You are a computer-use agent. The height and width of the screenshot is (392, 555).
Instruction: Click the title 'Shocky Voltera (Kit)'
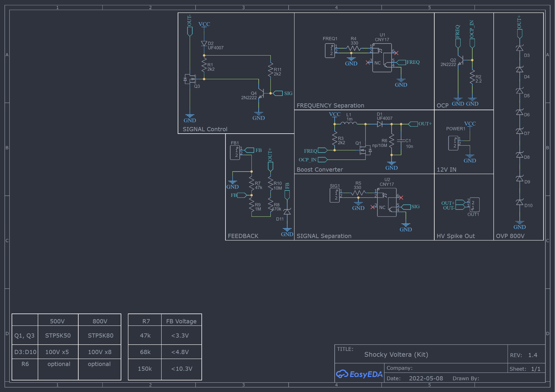tap(396, 355)
